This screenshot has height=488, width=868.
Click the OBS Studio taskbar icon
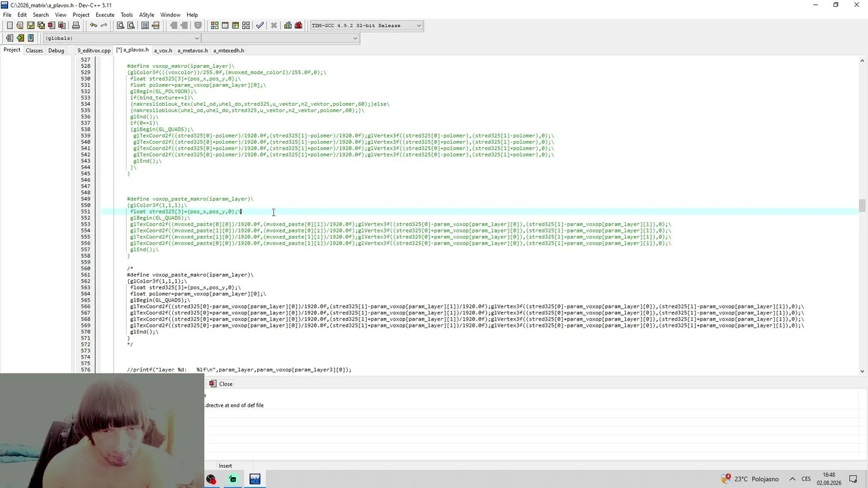pyautogui.click(x=211, y=479)
